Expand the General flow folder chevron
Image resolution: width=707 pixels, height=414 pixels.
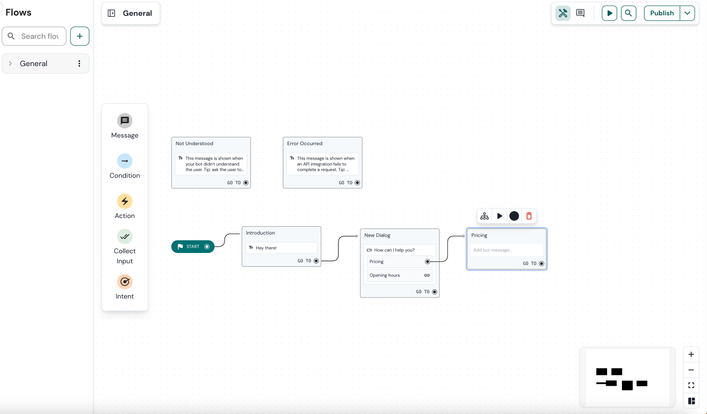pos(11,64)
